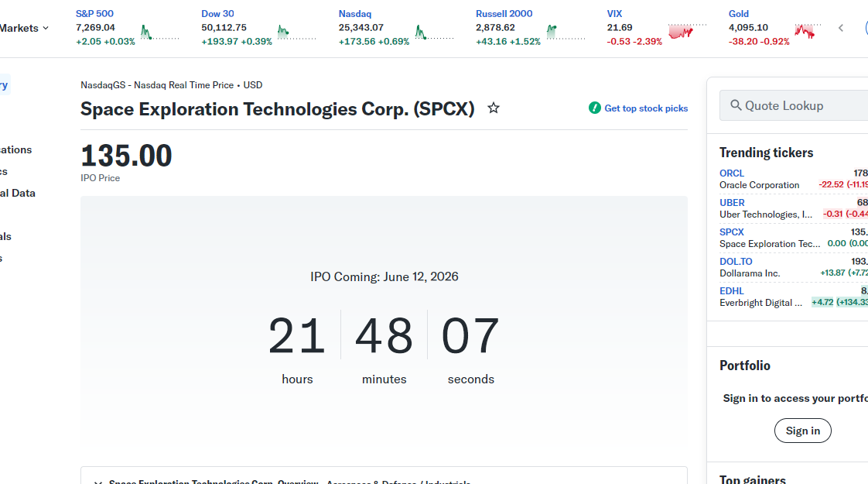Open the Nasdaq mini sparkline chart
This screenshot has height=484, width=868.
(x=435, y=33)
